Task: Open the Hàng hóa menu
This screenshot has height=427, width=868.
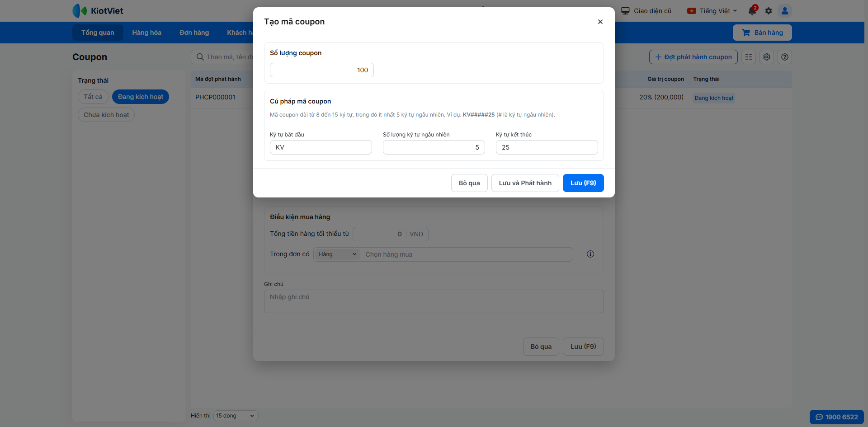Action: click(x=146, y=33)
